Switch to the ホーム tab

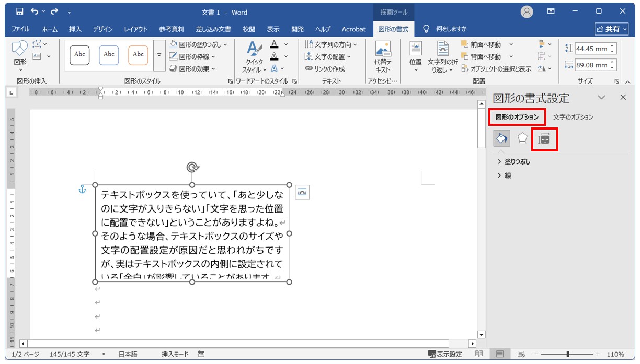pos(50,29)
